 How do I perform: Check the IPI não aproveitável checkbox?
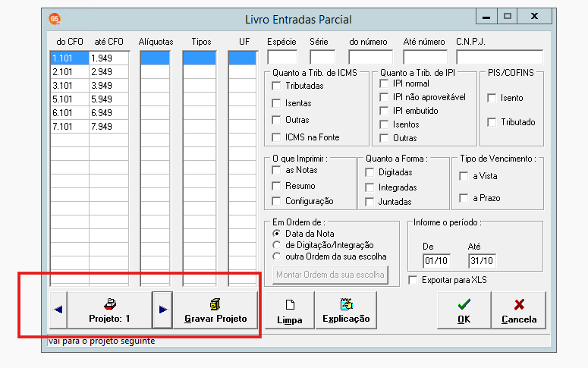click(384, 97)
